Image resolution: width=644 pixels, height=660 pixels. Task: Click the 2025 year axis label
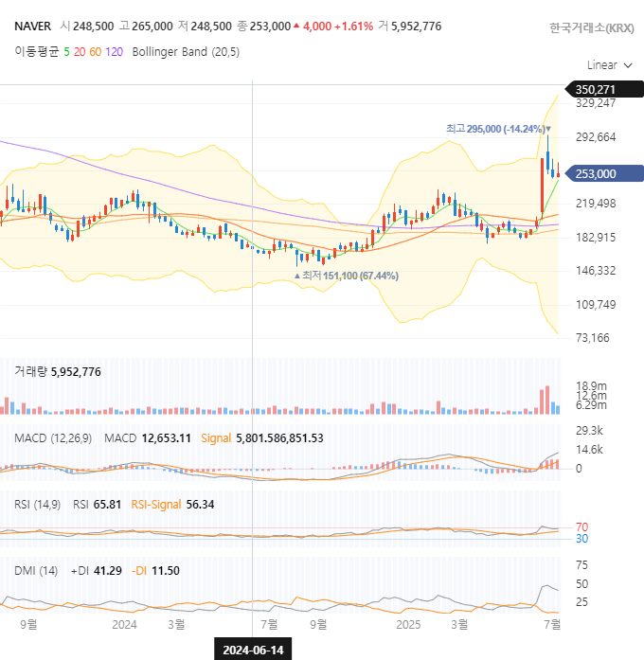click(x=408, y=625)
